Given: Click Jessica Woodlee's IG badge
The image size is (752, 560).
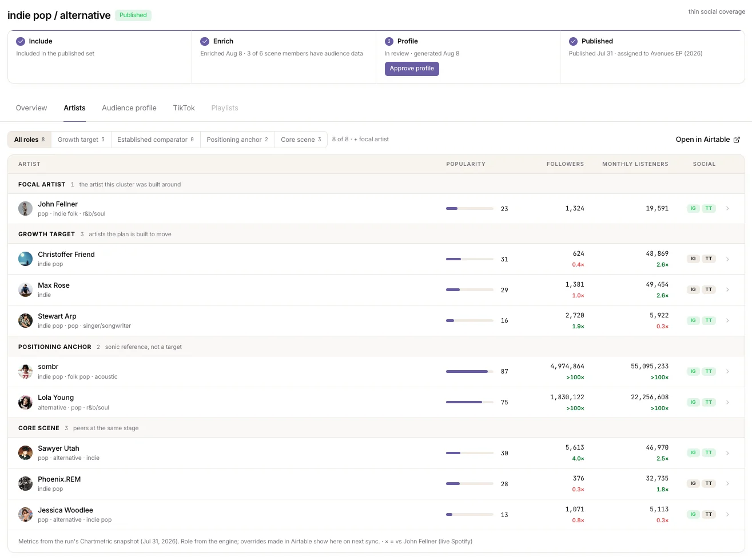Looking at the screenshot, I should [x=693, y=515].
